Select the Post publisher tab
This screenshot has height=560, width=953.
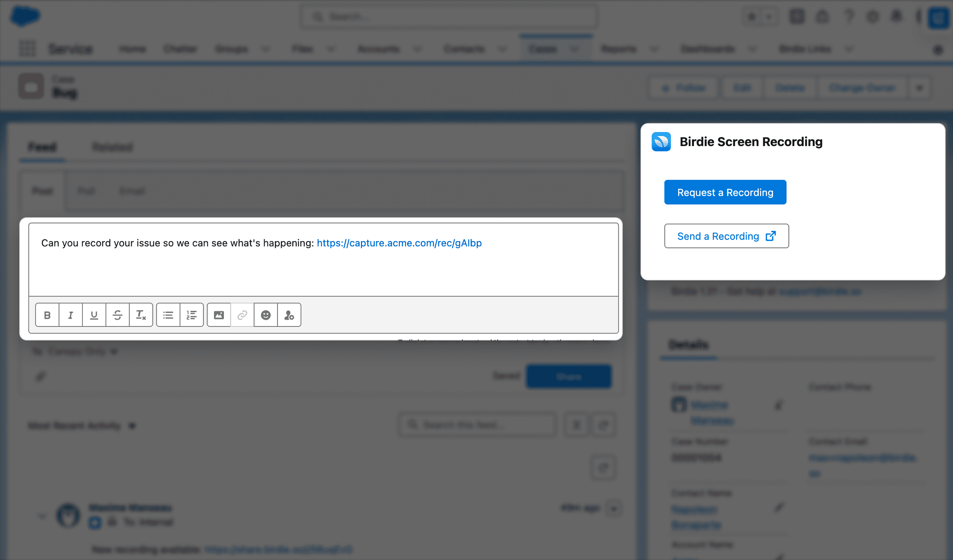click(42, 191)
